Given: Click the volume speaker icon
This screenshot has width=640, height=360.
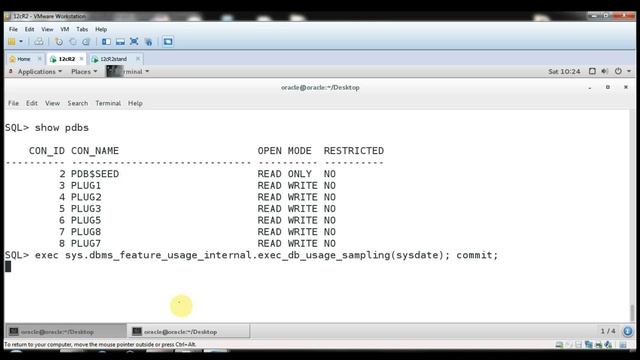Looking at the screenshot, I should [x=604, y=71].
